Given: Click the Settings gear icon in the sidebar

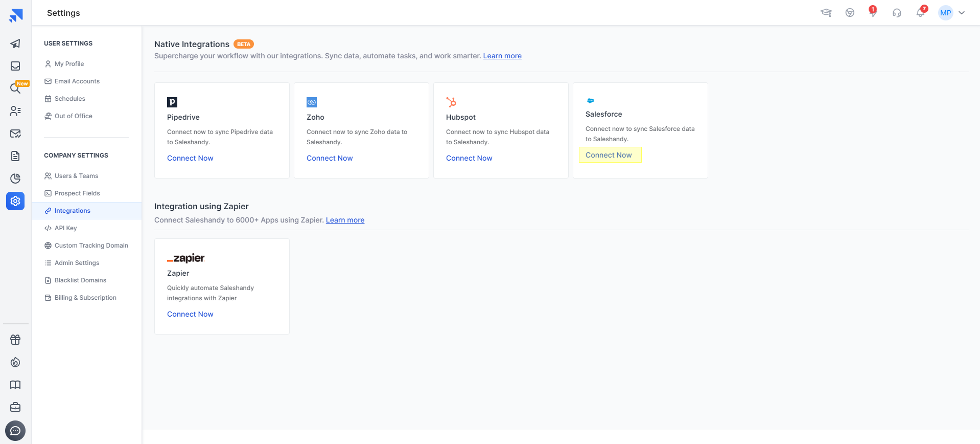Looking at the screenshot, I should pos(15,201).
